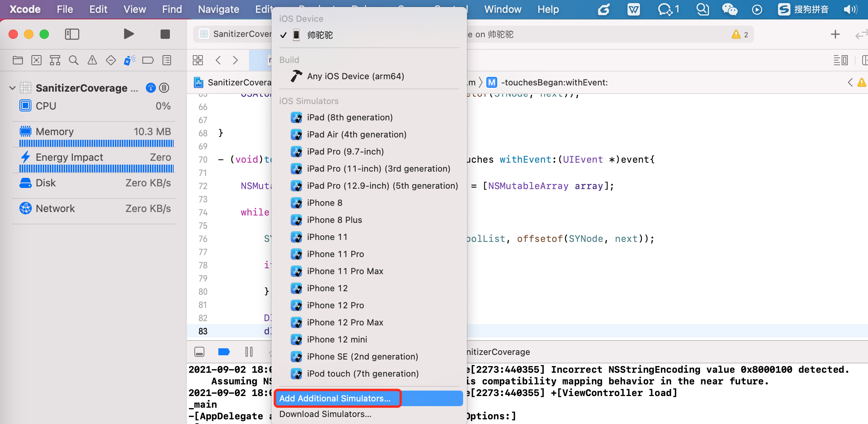This screenshot has width=868, height=424.
Task: Select the checked device 帅驼驼
Action: coord(369,35)
